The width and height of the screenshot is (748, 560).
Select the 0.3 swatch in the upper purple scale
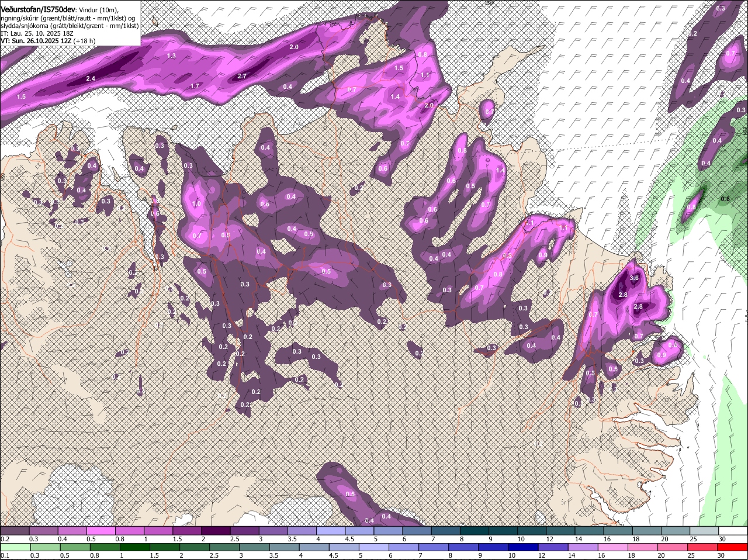tap(43, 530)
